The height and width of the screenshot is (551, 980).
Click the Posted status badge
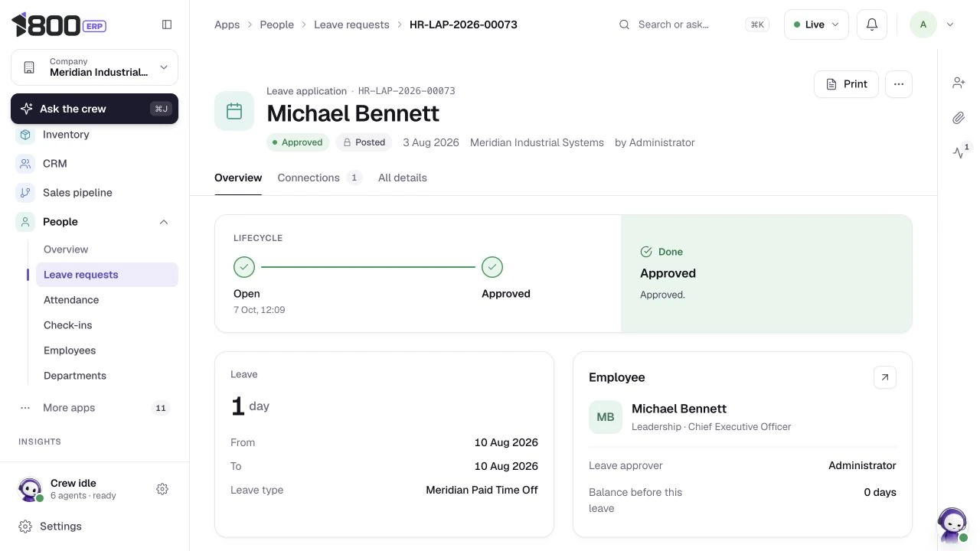[x=364, y=142]
